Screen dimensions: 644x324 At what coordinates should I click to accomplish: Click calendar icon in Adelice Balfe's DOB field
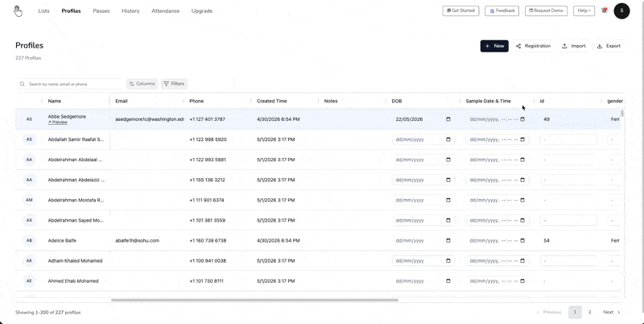(x=448, y=240)
